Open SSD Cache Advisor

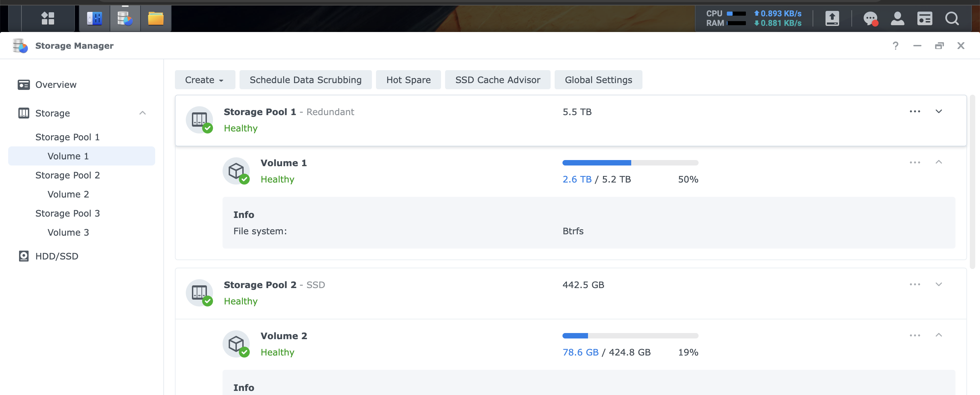(497, 80)
